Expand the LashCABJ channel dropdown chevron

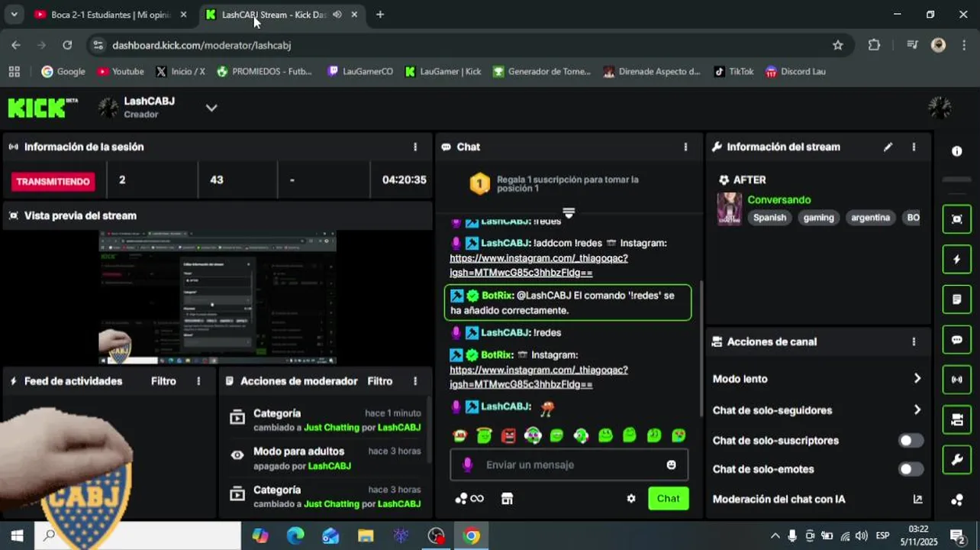(211, 108)
